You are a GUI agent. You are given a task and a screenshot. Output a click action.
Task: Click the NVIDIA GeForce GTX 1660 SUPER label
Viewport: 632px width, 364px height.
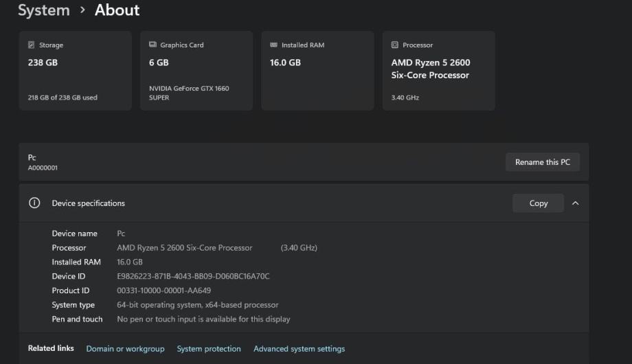click(188, 93)
